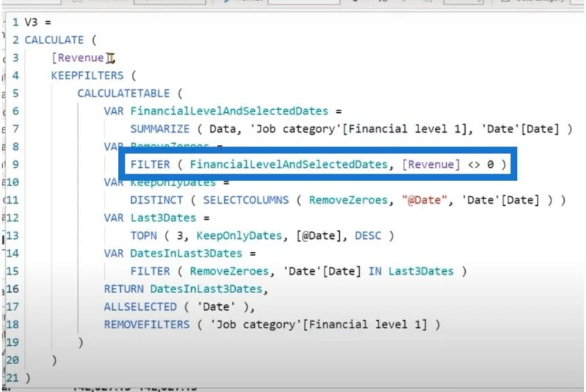586x392 pixels.
Task: Click 'Date'[Date] at end of line 7
Action: 521,129
